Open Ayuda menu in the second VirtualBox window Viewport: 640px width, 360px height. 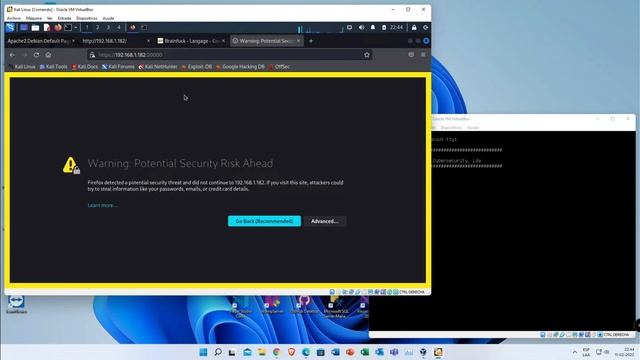tap(473, 128)
